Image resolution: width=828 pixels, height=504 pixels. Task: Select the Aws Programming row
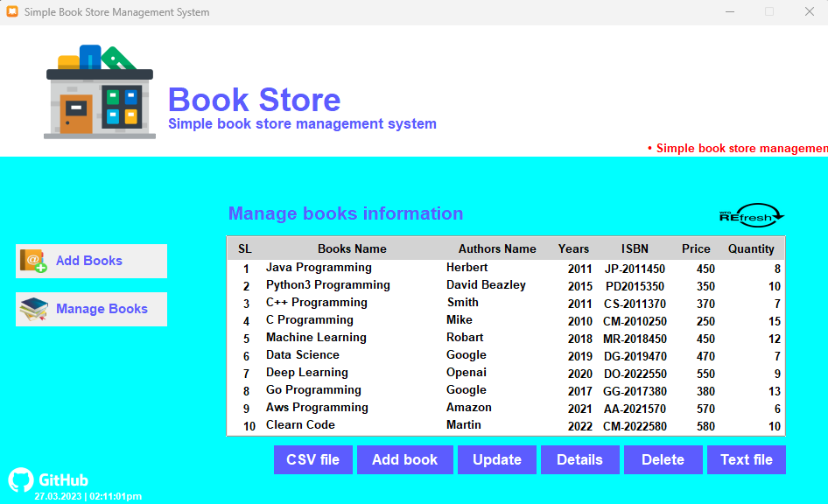tap(506, 408)
